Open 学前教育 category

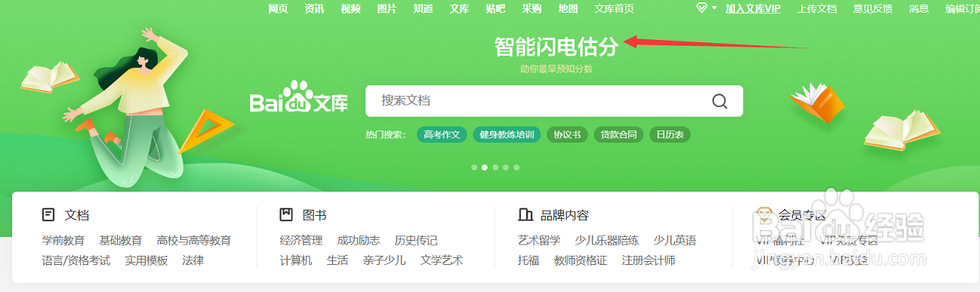click(x=63, y=241)
